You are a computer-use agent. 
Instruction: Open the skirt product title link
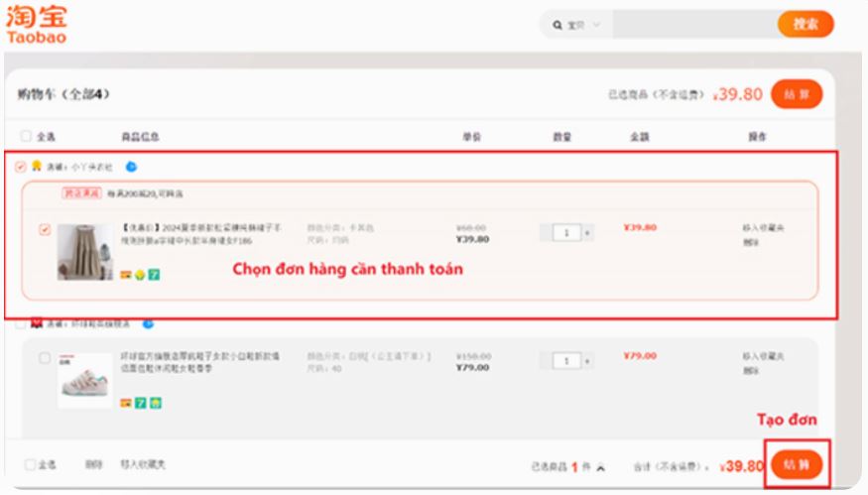point(201,234)
